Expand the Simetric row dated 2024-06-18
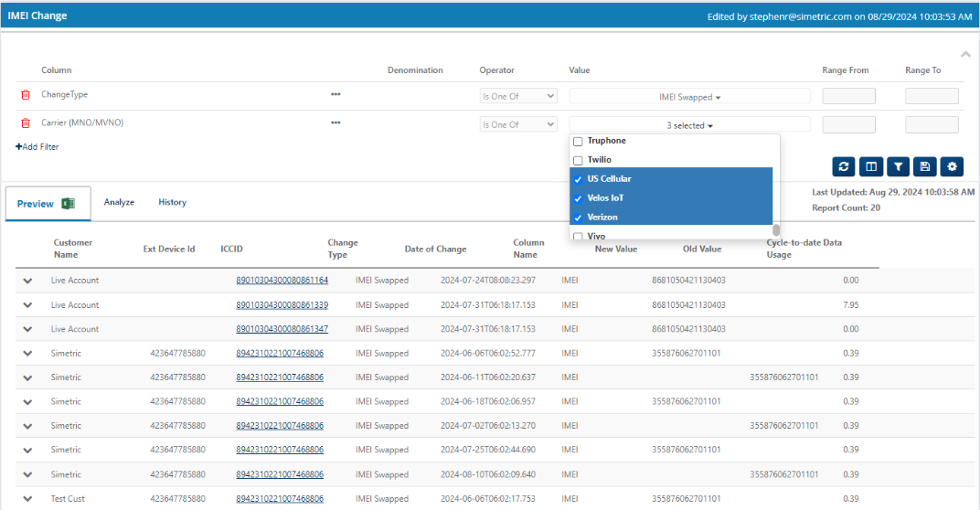Screen dimensions: 980x510 tap(27, 401)
